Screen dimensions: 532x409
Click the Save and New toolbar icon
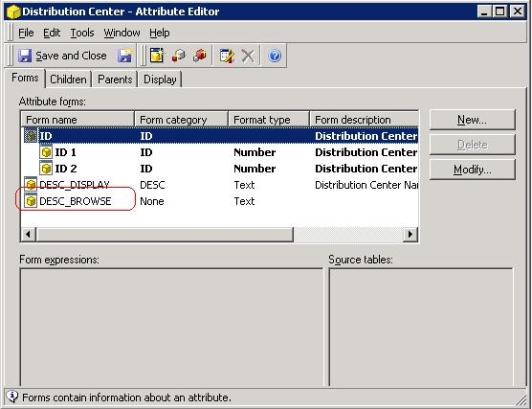[x=124, y=56]
